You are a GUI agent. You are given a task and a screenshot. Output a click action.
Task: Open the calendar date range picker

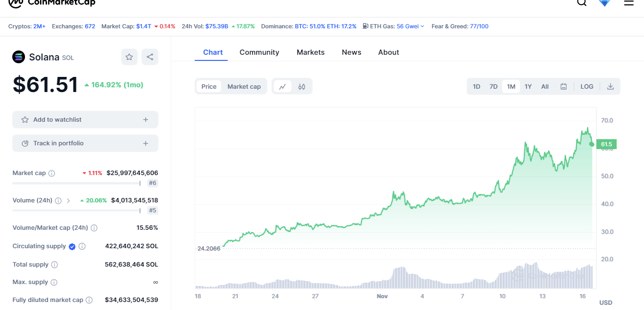pos(563,86)
